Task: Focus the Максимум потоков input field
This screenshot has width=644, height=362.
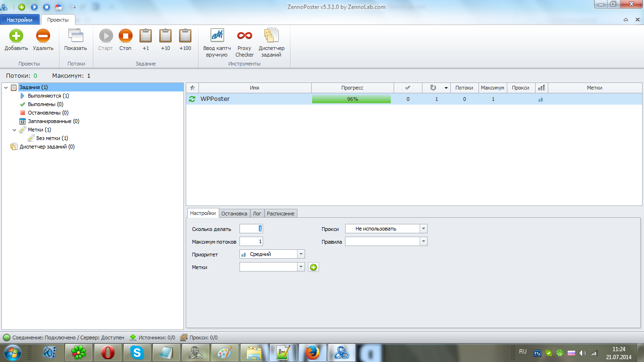Action: [x=251, y=241]
